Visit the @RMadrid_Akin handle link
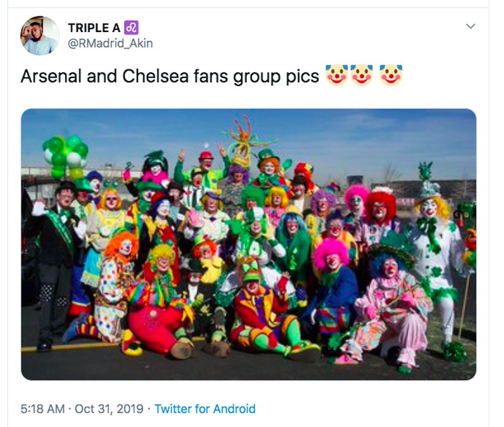This screenshot has height=427, width=504. (110, 43)
